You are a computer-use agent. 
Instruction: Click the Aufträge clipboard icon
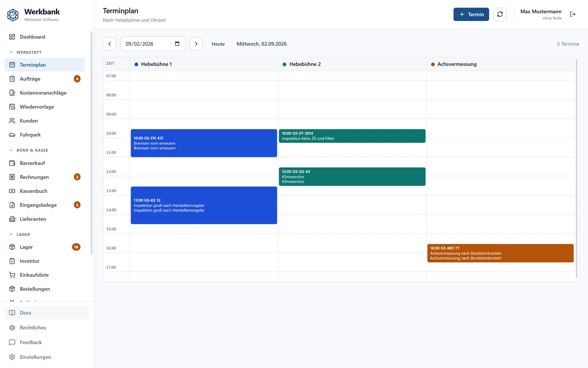pos(12,79)
